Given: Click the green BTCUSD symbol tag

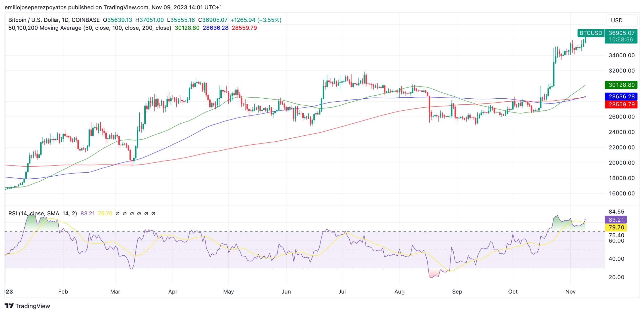Looking at the screenshot, I should tap(590, 33).
